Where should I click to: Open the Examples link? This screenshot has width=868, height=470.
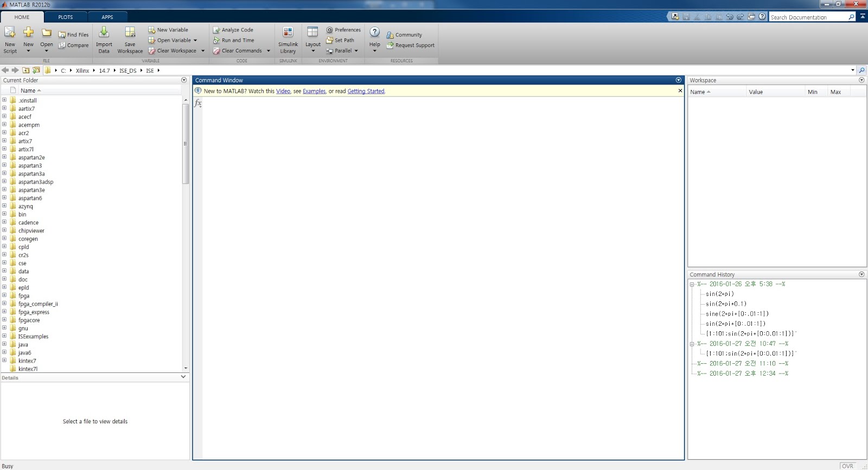314,91
